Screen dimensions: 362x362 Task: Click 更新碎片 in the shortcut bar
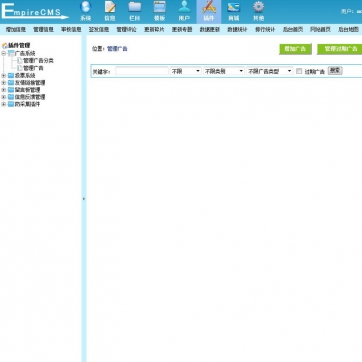pyautogui.click(x=154, y=30)
